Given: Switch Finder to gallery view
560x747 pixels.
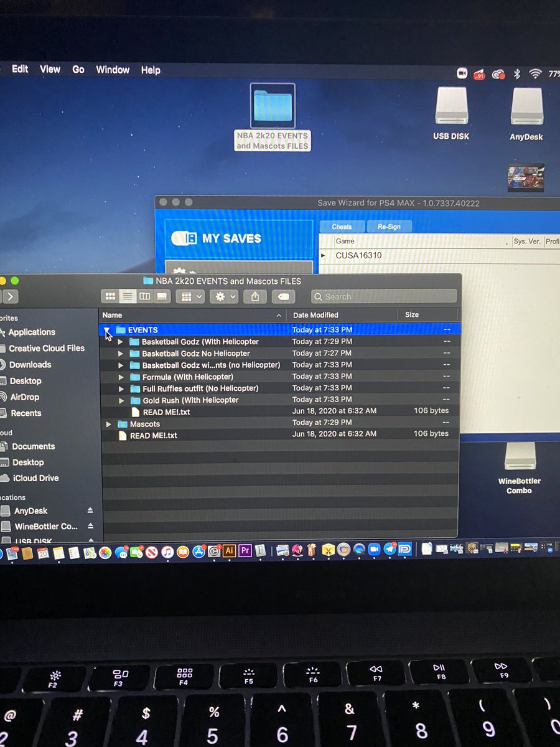Looking at the screenshot, I should (x=162, y=297).
